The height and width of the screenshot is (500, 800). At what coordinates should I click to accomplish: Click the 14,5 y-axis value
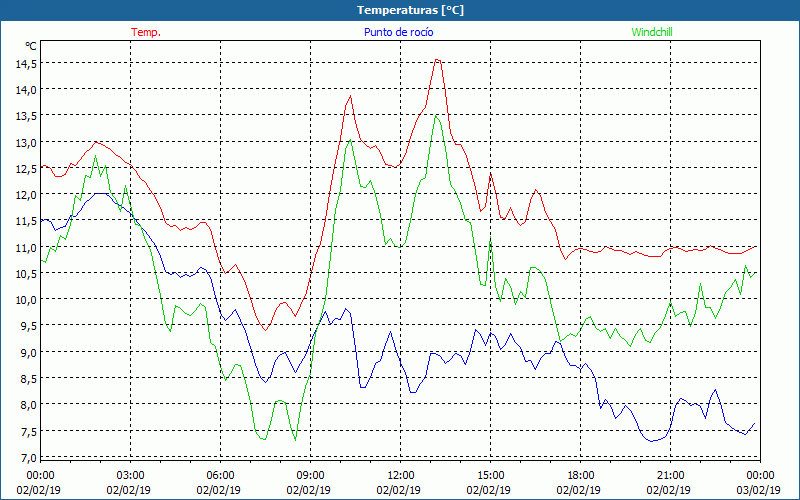(27, 64)
